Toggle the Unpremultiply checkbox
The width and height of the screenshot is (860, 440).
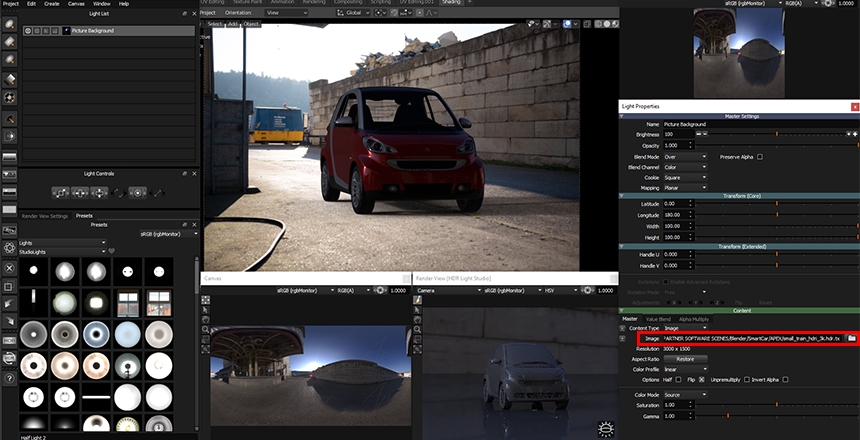tap(746, 380)
